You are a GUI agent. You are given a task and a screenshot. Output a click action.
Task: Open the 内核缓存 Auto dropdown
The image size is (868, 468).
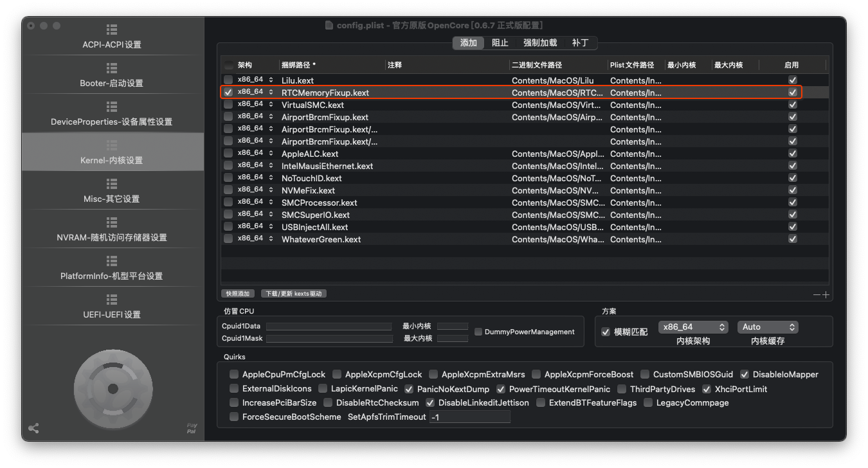768,327
